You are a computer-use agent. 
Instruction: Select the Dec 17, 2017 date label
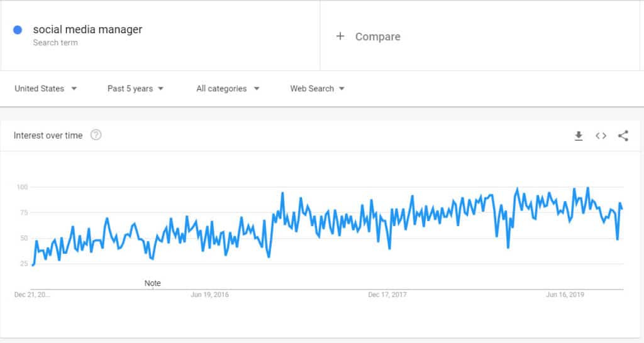387,295
